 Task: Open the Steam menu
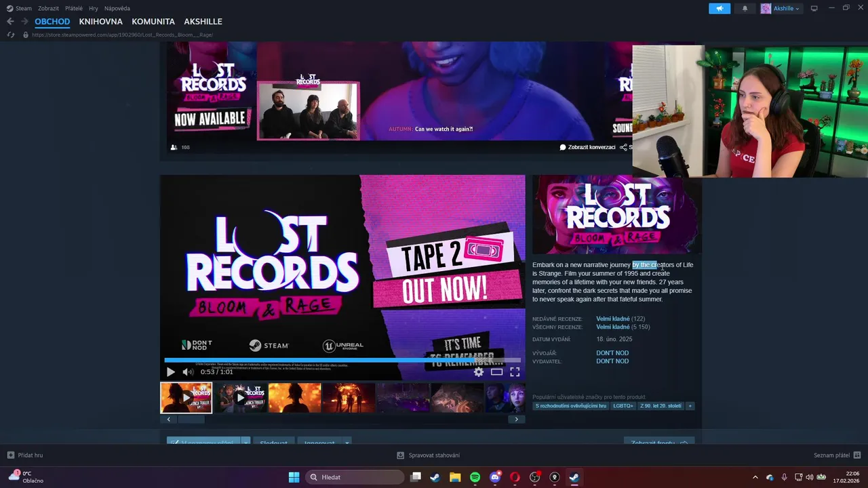[x=20, y=8]
